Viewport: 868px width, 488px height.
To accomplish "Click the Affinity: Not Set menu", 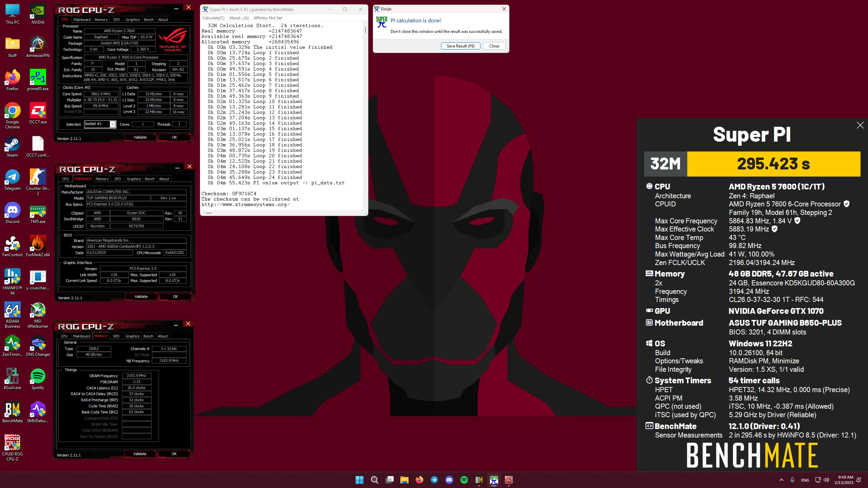I will [268, 18].
